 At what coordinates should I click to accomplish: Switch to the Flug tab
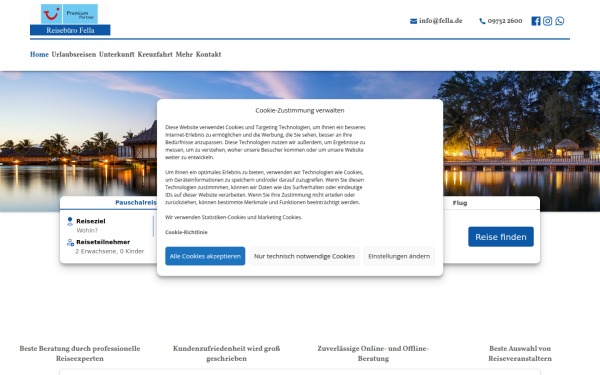coord(460,203)
